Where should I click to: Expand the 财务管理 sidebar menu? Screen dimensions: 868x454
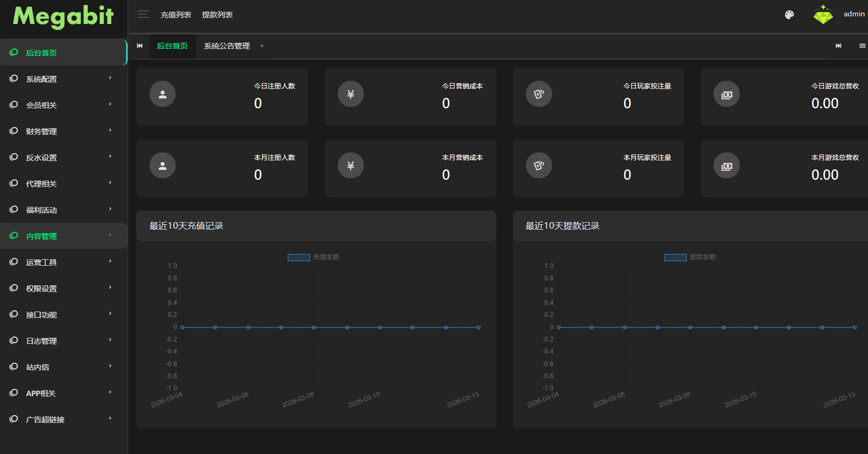click(63, 132)
